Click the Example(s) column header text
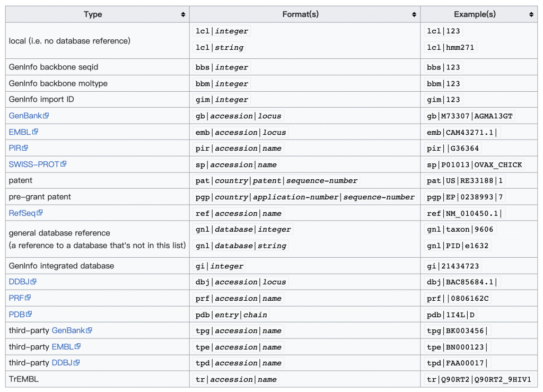 472,14
